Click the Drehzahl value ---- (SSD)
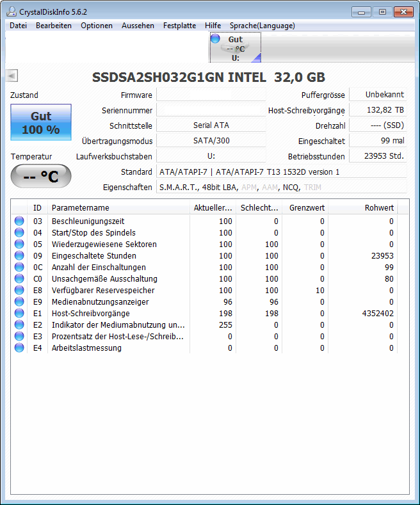420x505 pixels. click(378, 125)
